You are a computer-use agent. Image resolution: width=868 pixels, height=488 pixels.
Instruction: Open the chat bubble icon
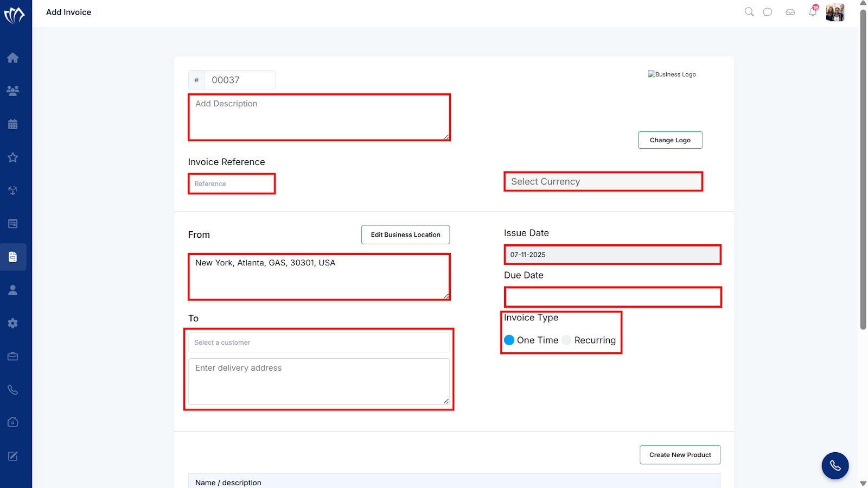click(768, 12)
